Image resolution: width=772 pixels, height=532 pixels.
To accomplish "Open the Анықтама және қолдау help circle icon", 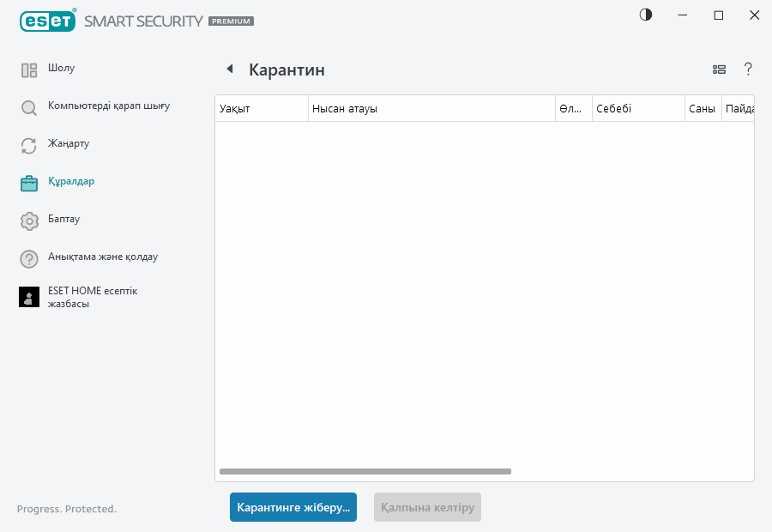I will coord(28,258).
